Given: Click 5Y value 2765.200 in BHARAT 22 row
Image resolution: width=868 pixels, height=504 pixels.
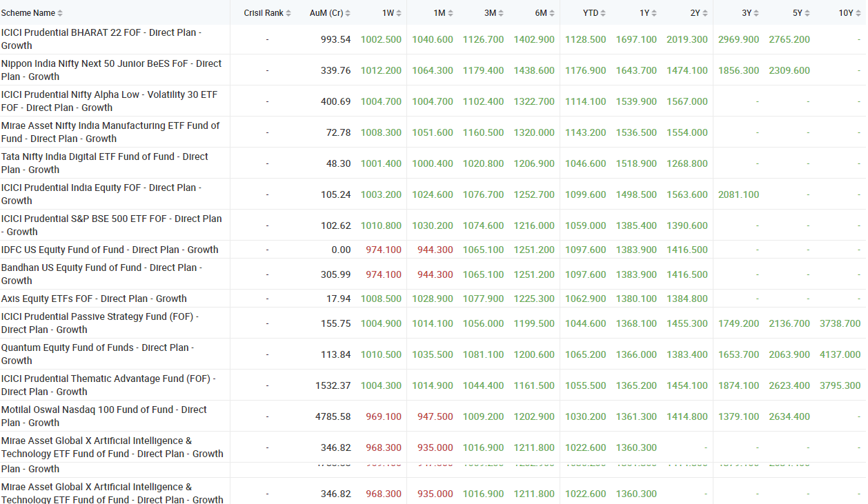Looking at the screenshot, I should click(x=789, y=39).
